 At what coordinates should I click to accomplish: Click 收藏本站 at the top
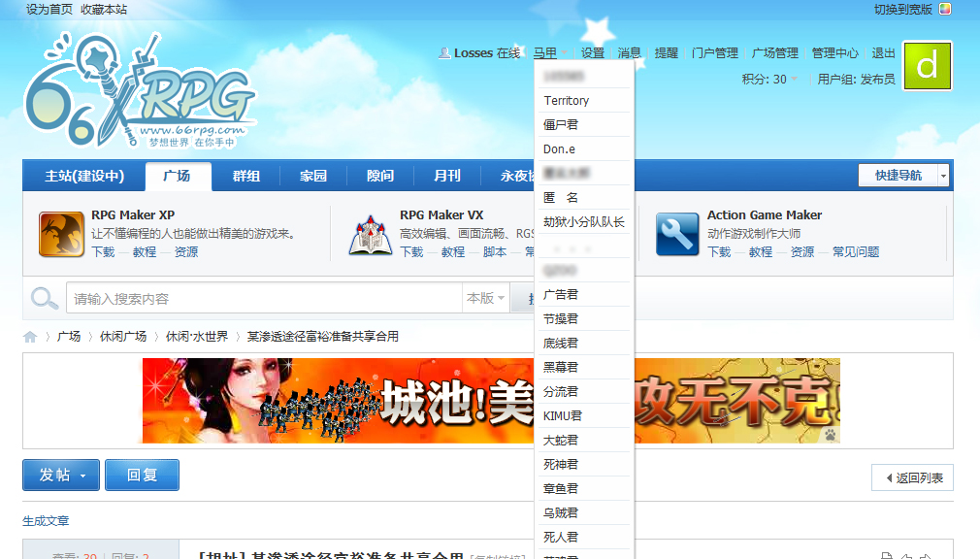[x=104, y=10]
